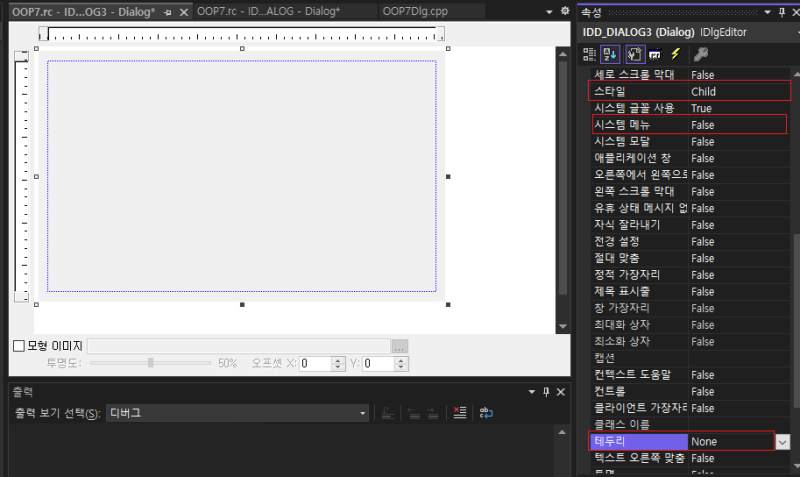Image resolution: width=800 pixels, height=477 pixels.
Task: Click editor vertical scrollbar down arrow
Action: pos(563,327)
